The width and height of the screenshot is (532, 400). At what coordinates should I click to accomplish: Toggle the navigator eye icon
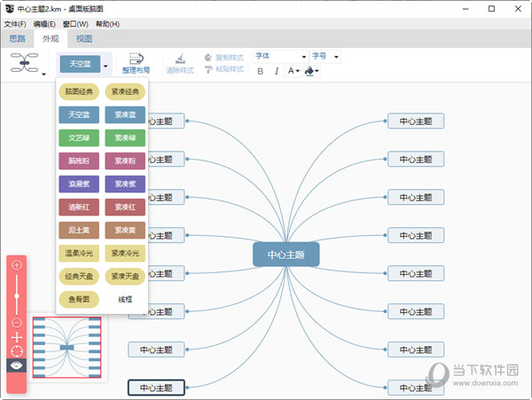pos(17,365)
